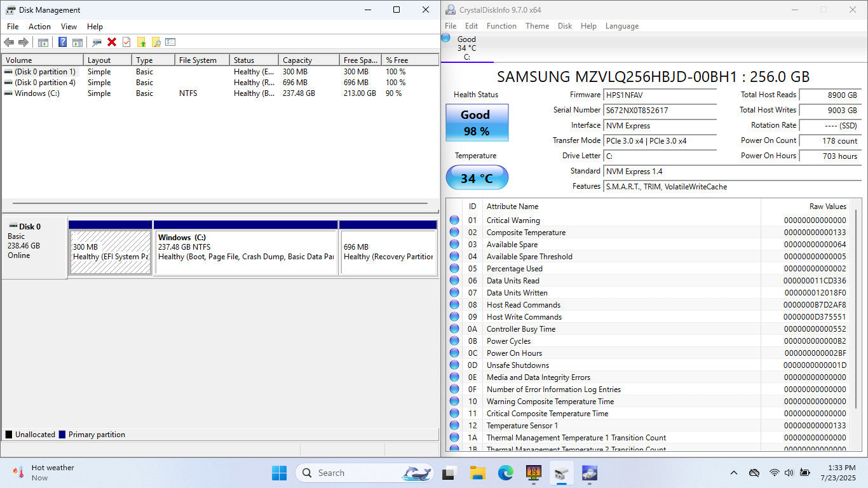Open the Action menu in Disk Management
This screenshot has width=868, height=488.
tap(39, 27)
